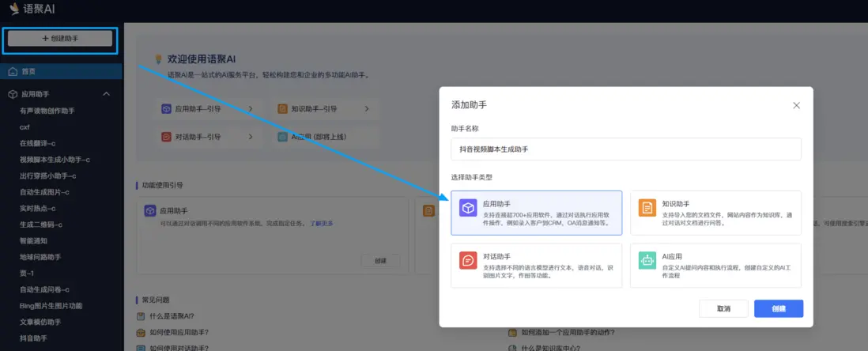Open 贾-1 in sidebar

(x=27, y=274)
